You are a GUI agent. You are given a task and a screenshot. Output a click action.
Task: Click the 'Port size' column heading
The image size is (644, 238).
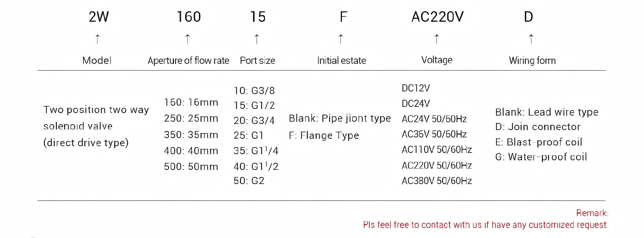click(x=257, y=60)
